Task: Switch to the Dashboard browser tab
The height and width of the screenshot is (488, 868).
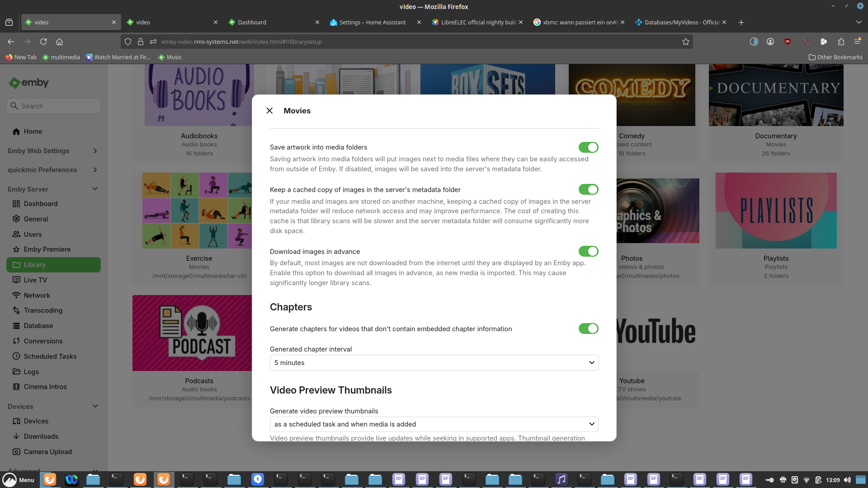Action: click(x=252, y=22)
